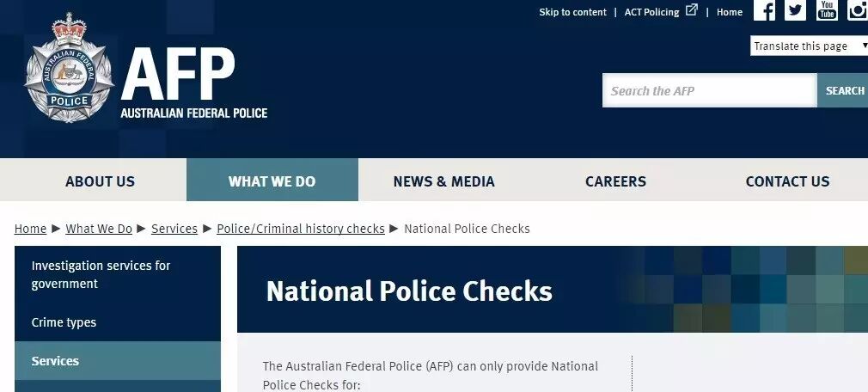The image size is (868, 392).
Task: Click the Search the AFP input field
Action: (x=710, y=90)
